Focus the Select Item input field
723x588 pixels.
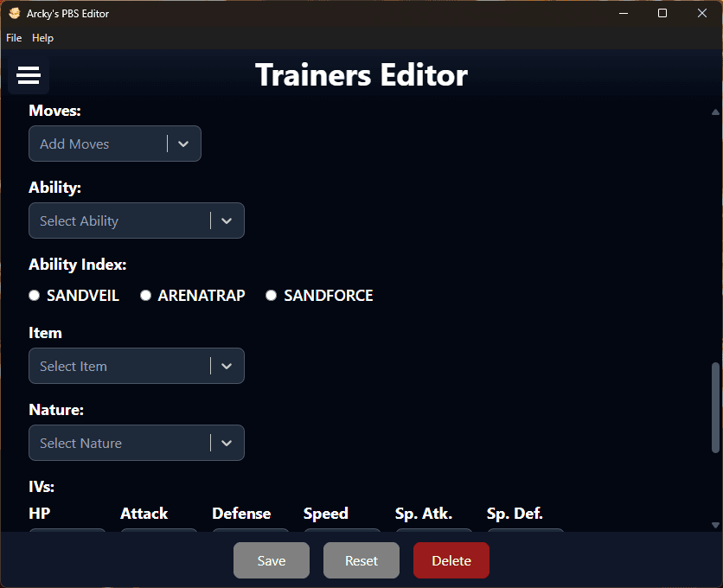pyautogui.click(x=118, y=367)
